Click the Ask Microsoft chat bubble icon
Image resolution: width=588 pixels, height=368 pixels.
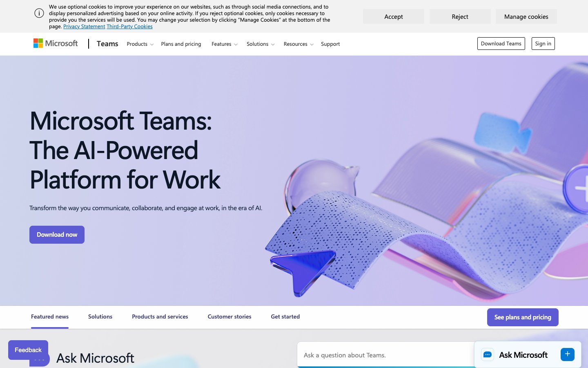pyautogui.click(x=487, y=355)
